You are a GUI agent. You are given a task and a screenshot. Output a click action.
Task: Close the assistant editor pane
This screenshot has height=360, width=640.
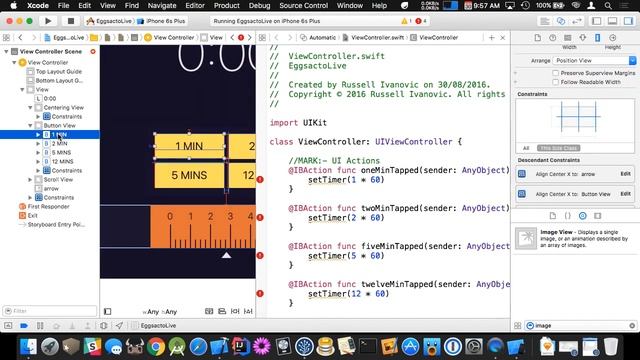(503, 38)
